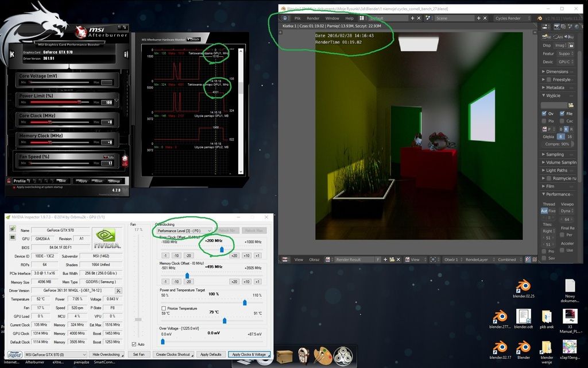Enable 'Use' checkbox under Acceleration

[562, 250]
